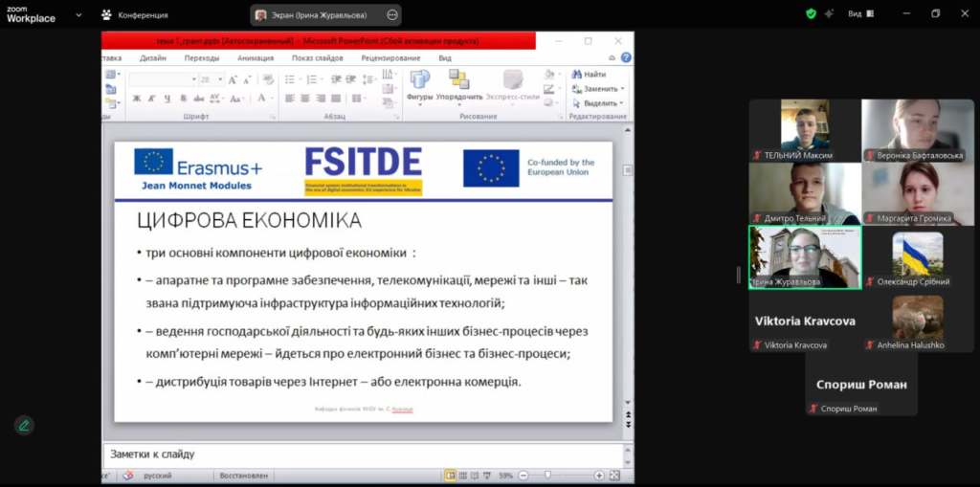Screen dimensions: 980x487
Task: Click русский language indicator
Action: pos(158,476)
